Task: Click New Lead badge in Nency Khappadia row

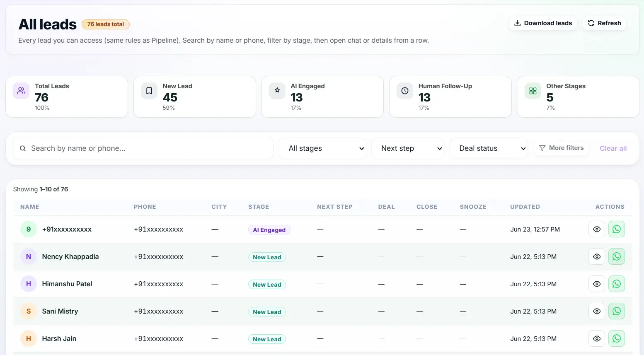Action: point(267,257)
